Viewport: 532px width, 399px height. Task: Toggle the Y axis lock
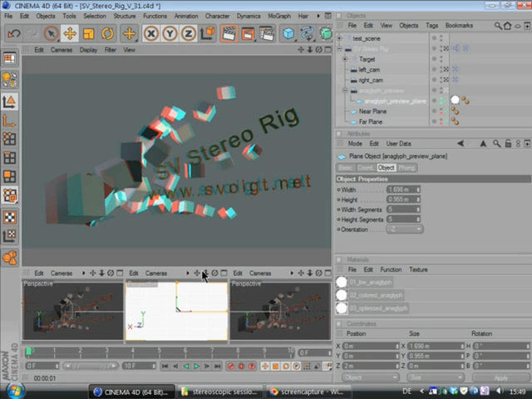[170, 33]
